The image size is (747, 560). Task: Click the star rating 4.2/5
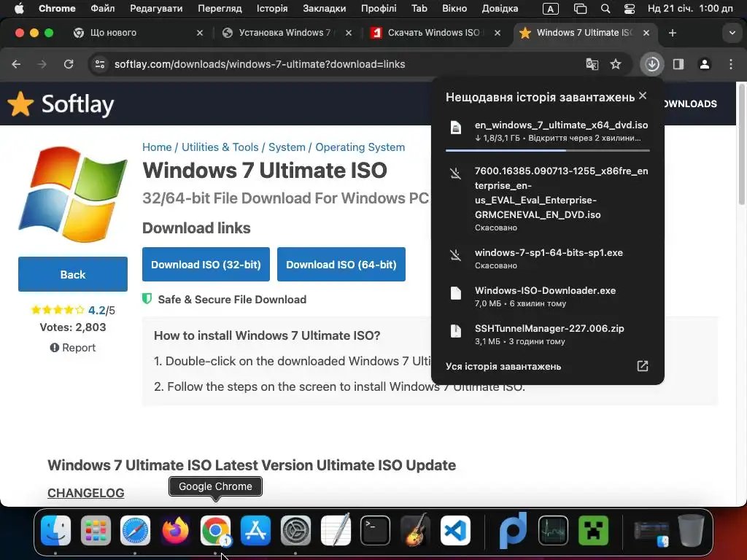(x=73, y=310)
